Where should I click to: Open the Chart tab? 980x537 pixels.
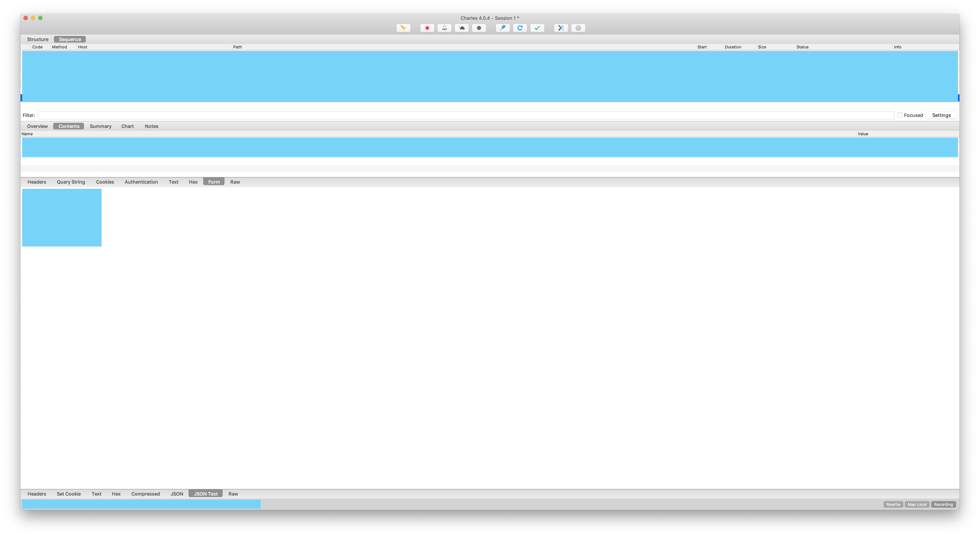(x=127, y=126)
